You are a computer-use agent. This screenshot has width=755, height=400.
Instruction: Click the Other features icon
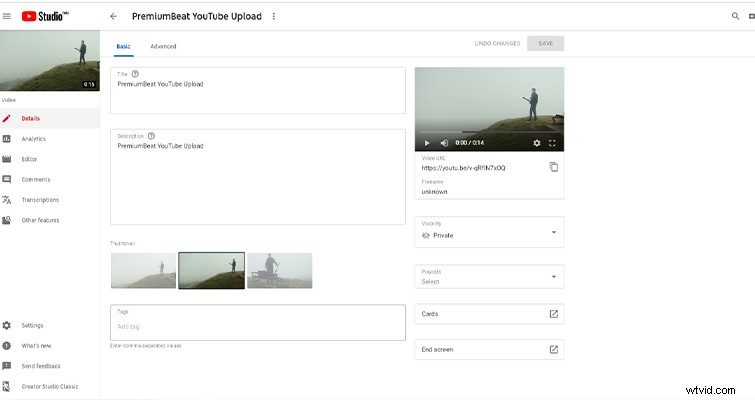coord(7,220)
